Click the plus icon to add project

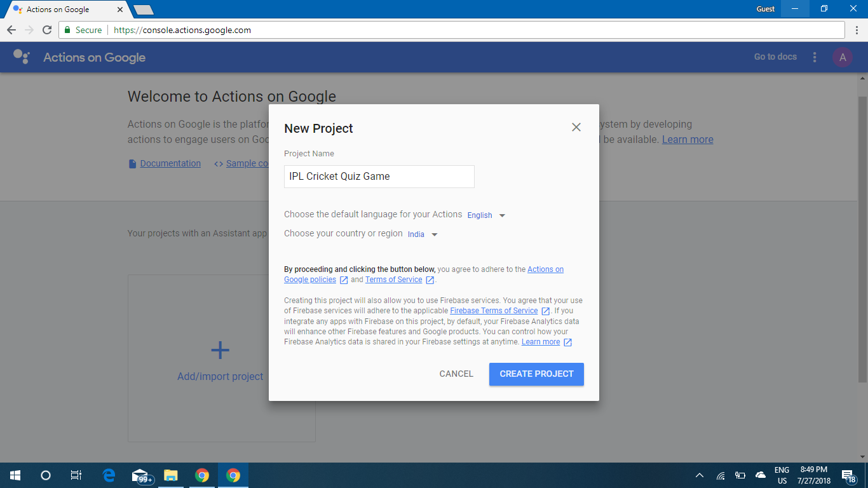(x=220, y=350)
